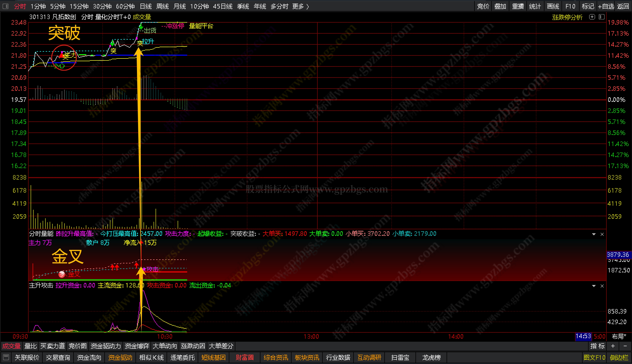The height and width of the screenshot is (364, 632).
Task: Select the 资金博弈 indicator tab
Action: click(x=137, y=346)
